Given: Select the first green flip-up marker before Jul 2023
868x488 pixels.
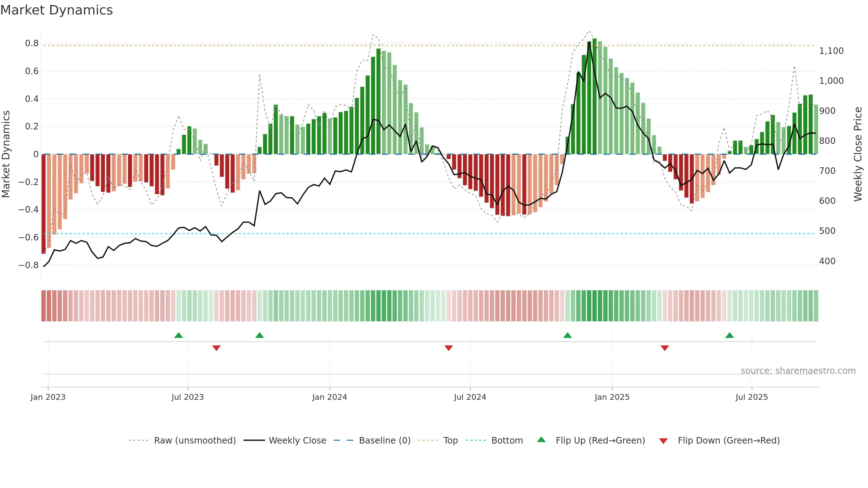Looking at the screenshot, I should (x=179, y=335).
